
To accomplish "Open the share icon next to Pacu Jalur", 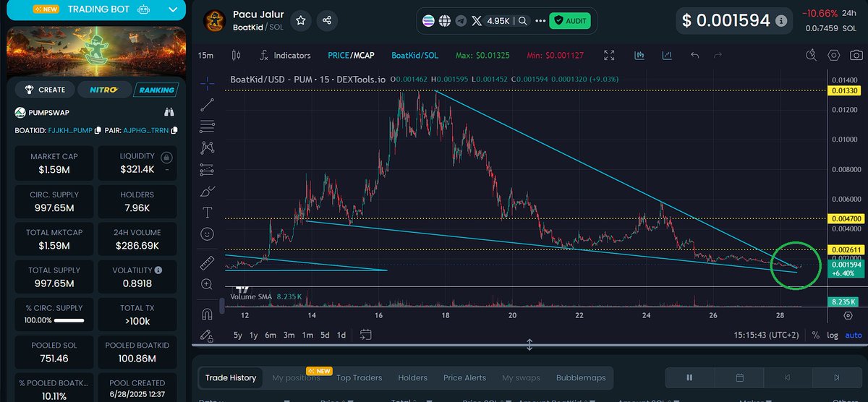I will click(x=327, y=21).
